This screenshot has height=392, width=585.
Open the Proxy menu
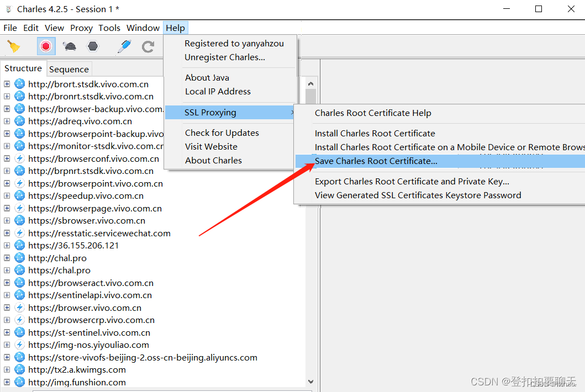click(x=81, y=28)
